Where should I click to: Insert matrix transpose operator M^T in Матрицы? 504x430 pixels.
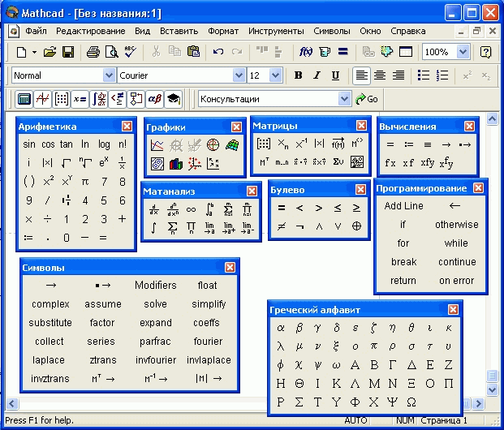point(264,162)
